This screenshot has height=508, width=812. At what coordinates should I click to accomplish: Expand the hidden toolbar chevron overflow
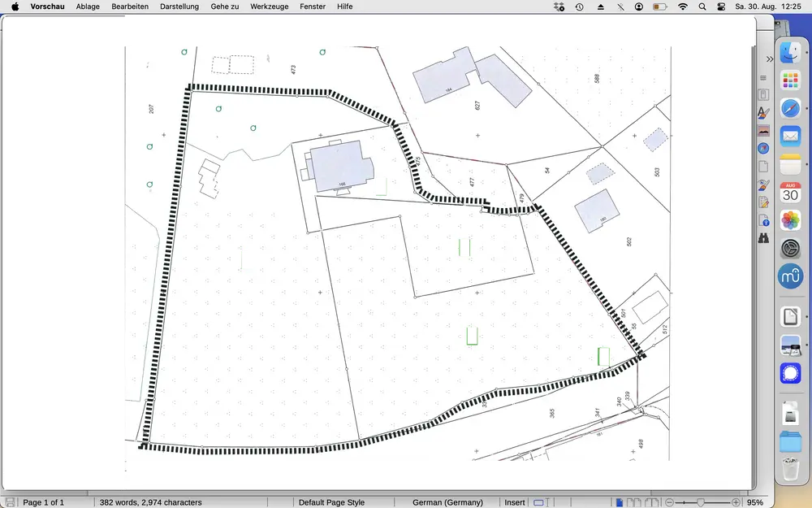pos(770,59)
